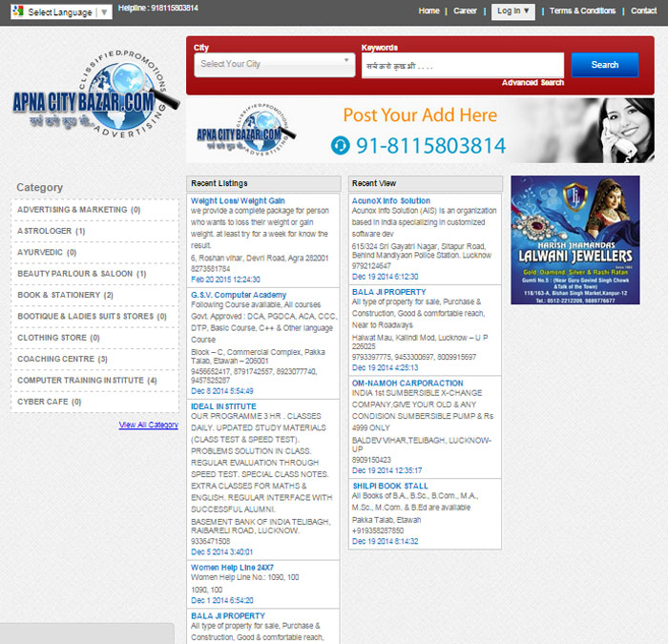The height and width of the screenshot is (644, 668).
Task: Select Bootique & Ladies Suits Stores category
Action: 92,316
